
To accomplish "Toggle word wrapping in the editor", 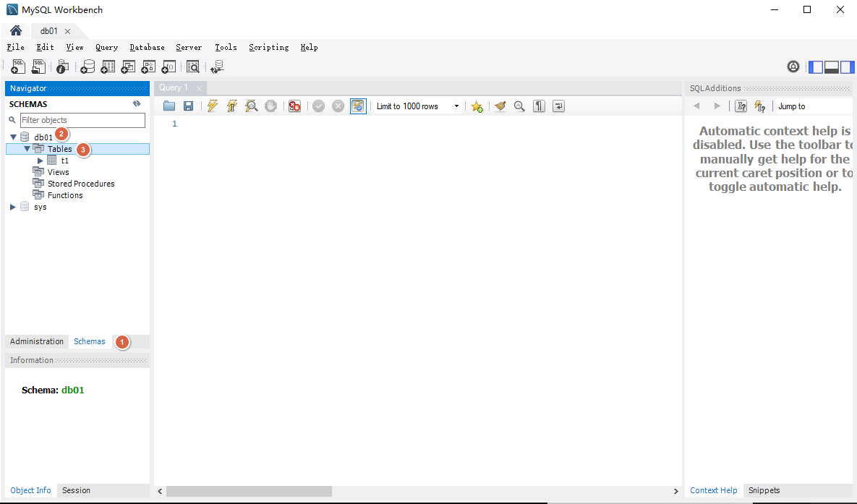I will coord(558,106).
